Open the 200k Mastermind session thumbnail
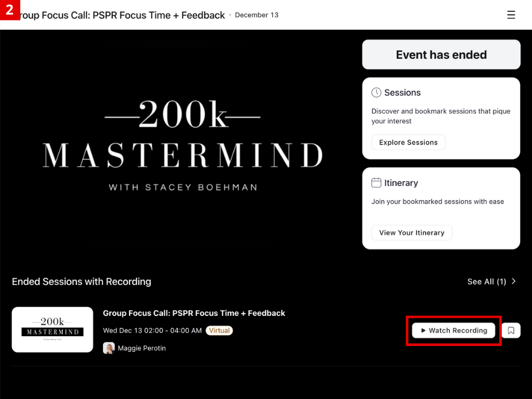 click(x=52, y=330)
